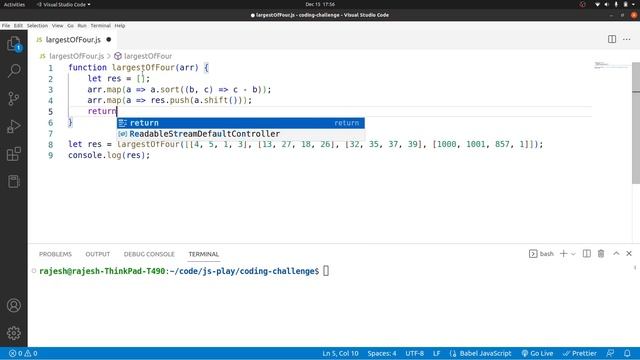Open the Selection menu
Viewport: 640px width, 360px height.
(x=37, y=25)
